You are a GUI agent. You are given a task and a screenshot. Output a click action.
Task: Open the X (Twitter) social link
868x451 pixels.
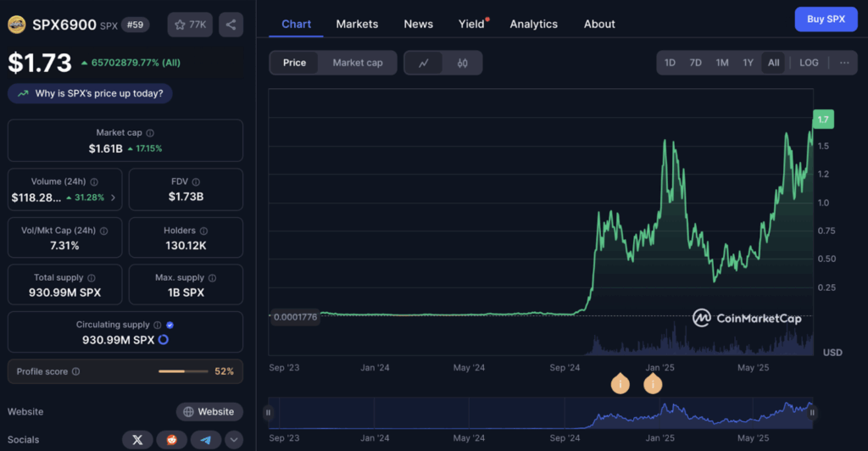tap(137, 439)
